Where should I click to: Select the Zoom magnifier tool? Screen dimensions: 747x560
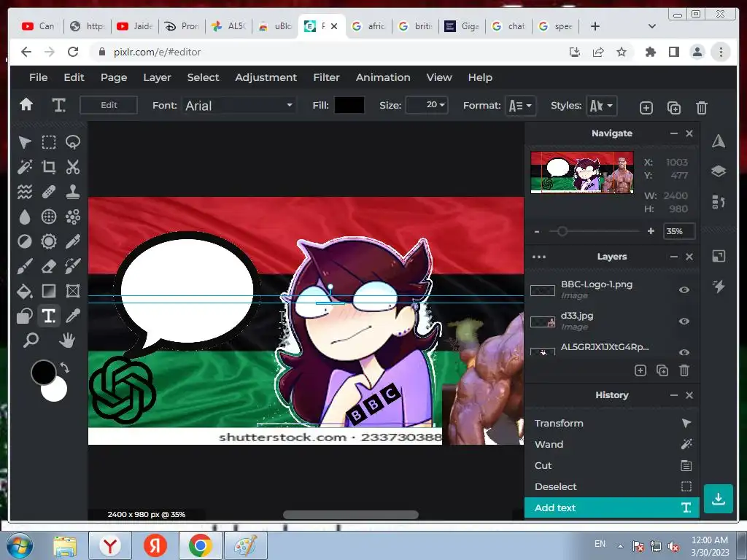click(31, 340)
